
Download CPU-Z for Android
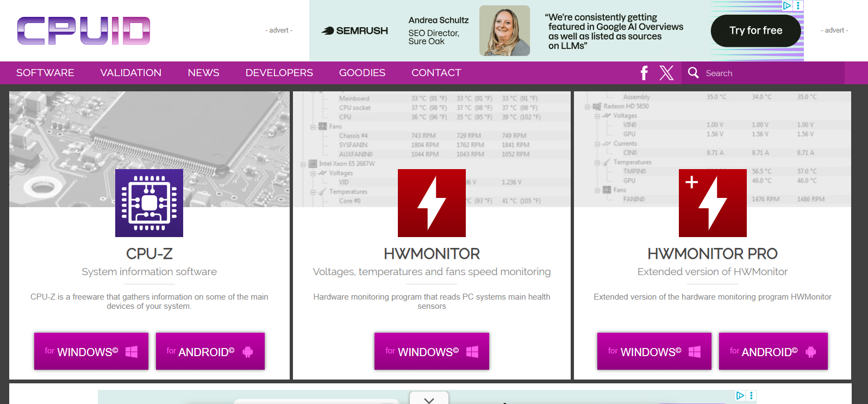coord(210,351)
